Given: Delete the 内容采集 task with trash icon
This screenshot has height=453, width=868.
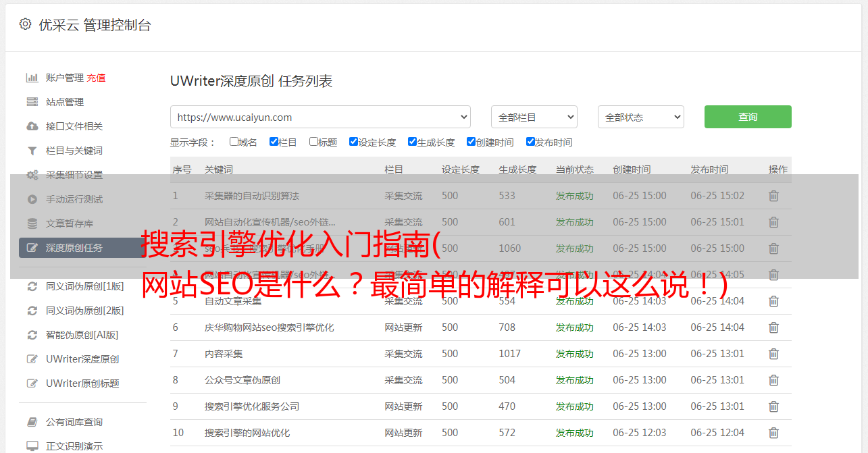Looking at the screenshot, I should [773, 354].
